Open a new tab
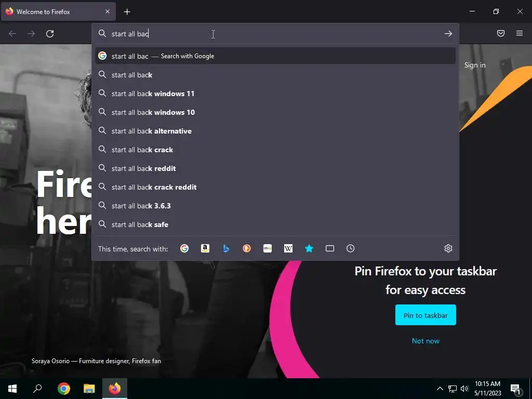 coord(127,12)
